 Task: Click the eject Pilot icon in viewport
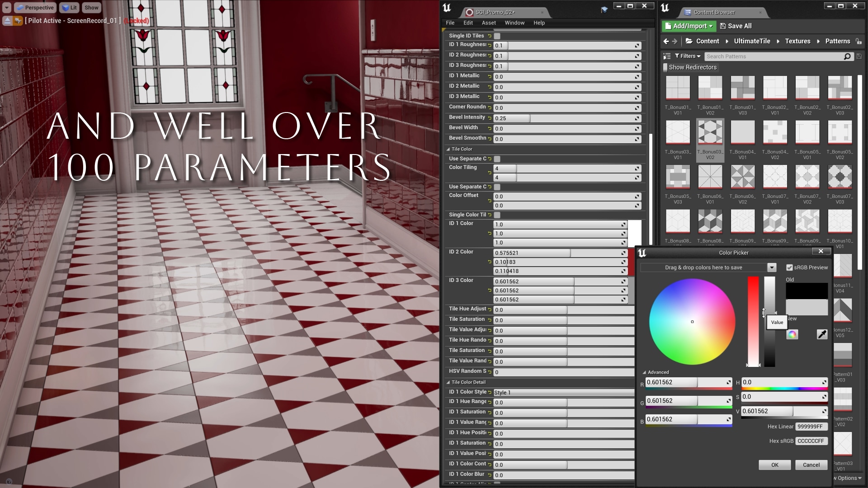[8, 20]
